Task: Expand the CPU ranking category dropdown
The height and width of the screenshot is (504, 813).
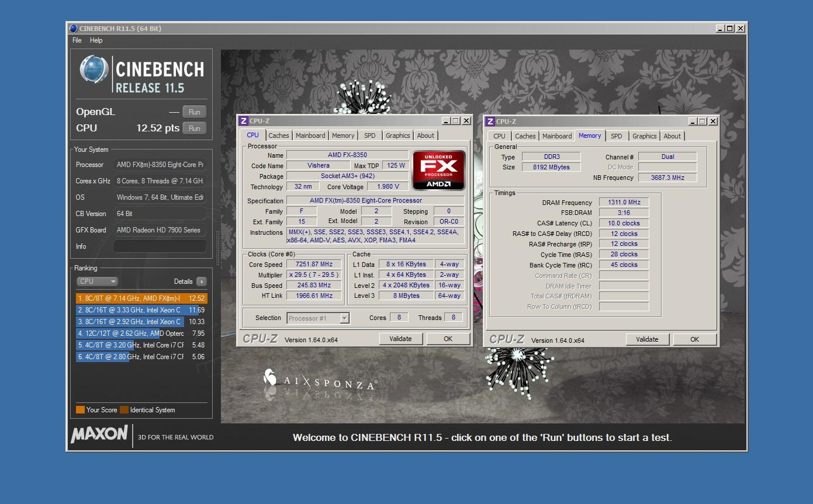Action: coord(97,281)
